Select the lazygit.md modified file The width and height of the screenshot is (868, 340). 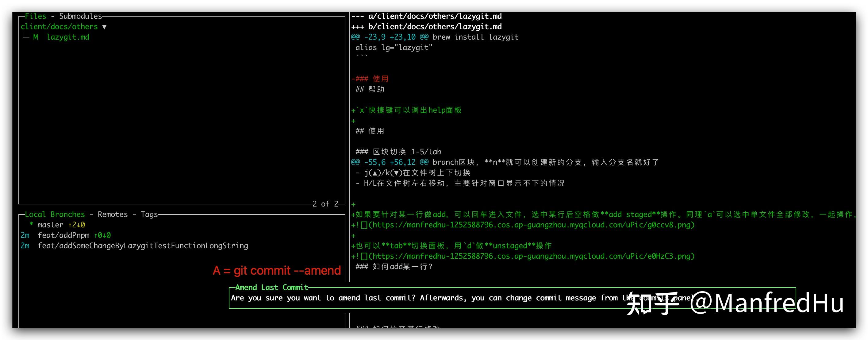pyautogui.click(x=68, y=37)
